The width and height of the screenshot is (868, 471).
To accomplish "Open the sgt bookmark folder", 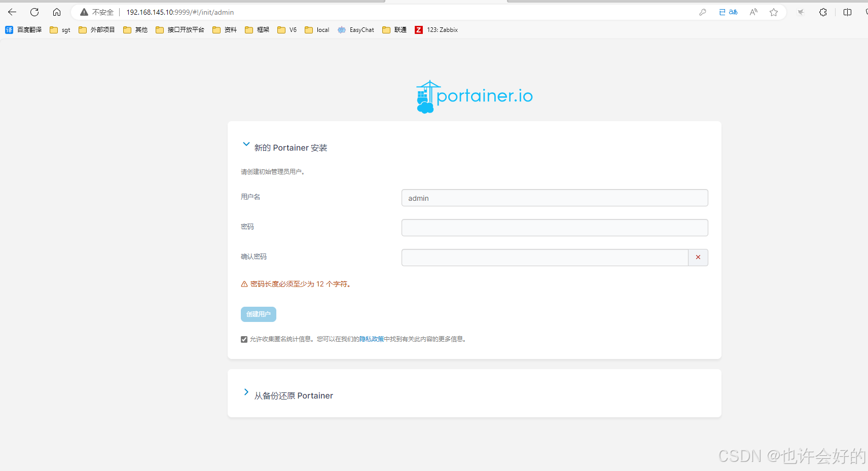I will [x=60, y=30].
